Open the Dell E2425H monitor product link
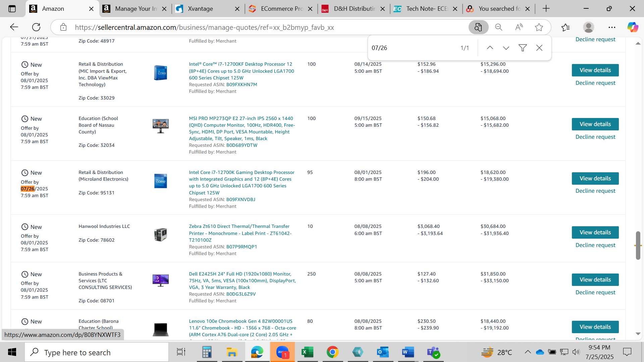644x362 pixels. click(x=242, y=281)
